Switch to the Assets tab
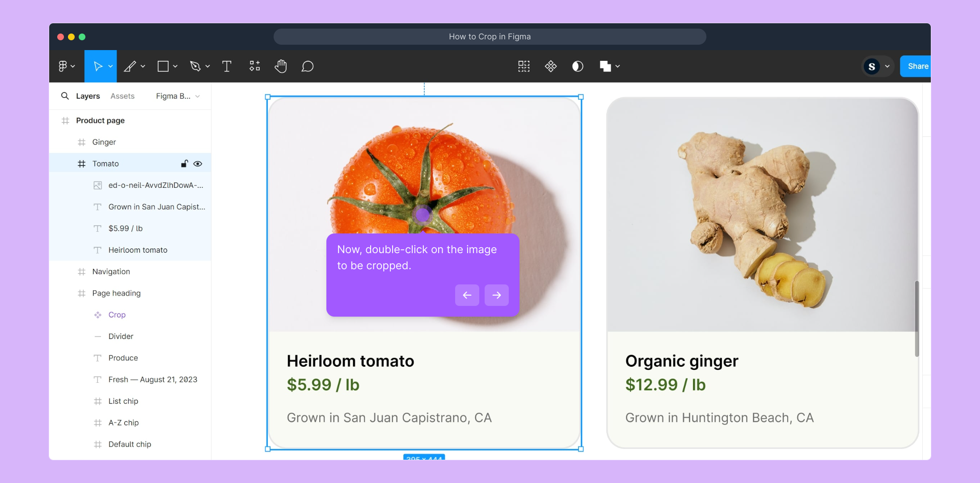 (x=122, y=96)
